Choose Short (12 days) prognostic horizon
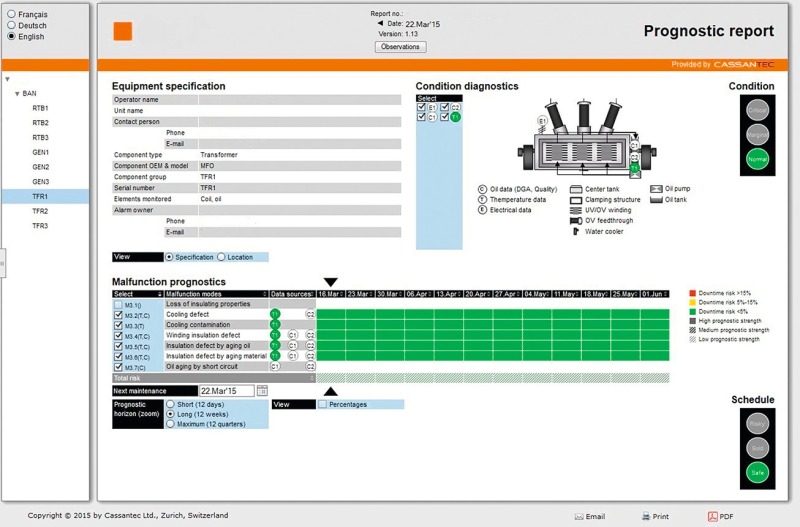 tap(170, 404)
